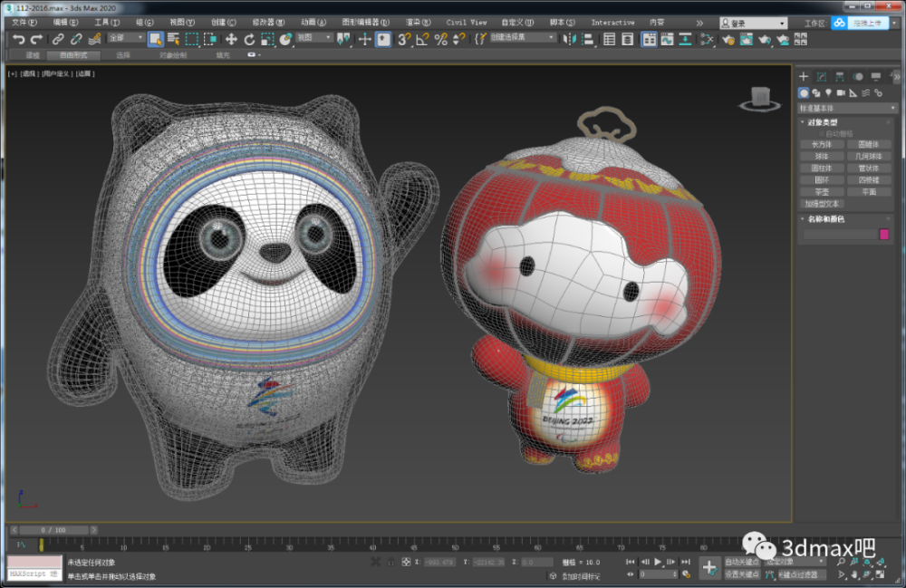
Task: Activate the Select and Rotate tool
Action: click(x=249, y=39)
